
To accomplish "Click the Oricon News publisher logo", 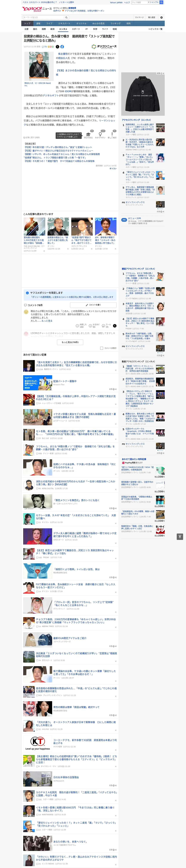I will pyautogui.click(x=104, y=47).
